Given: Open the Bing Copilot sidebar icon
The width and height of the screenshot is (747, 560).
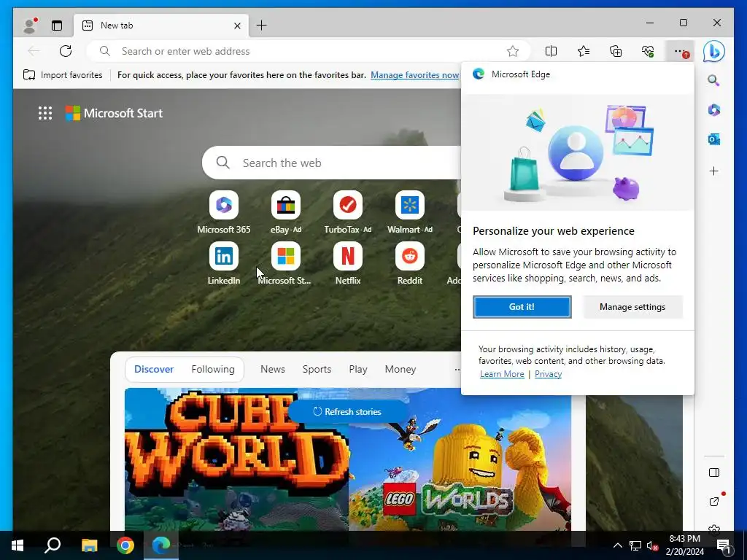Looking at the screenshot, I should 713,51.
